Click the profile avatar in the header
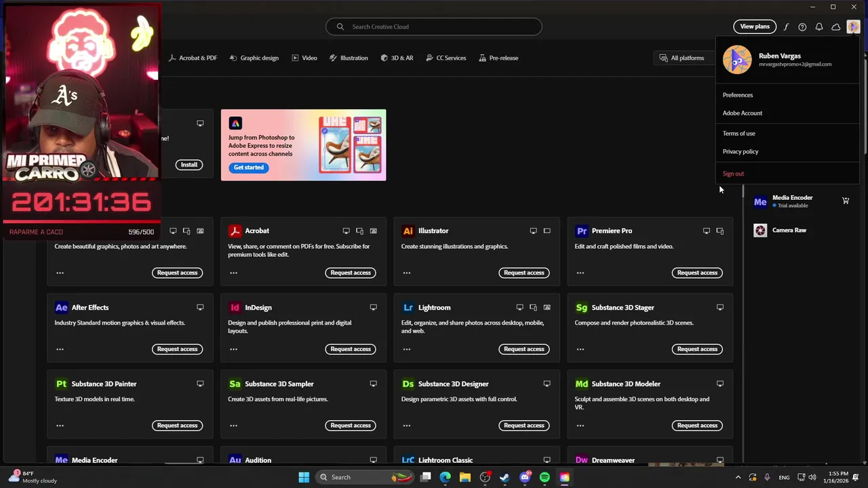868x488 pixels. point(853,27)
